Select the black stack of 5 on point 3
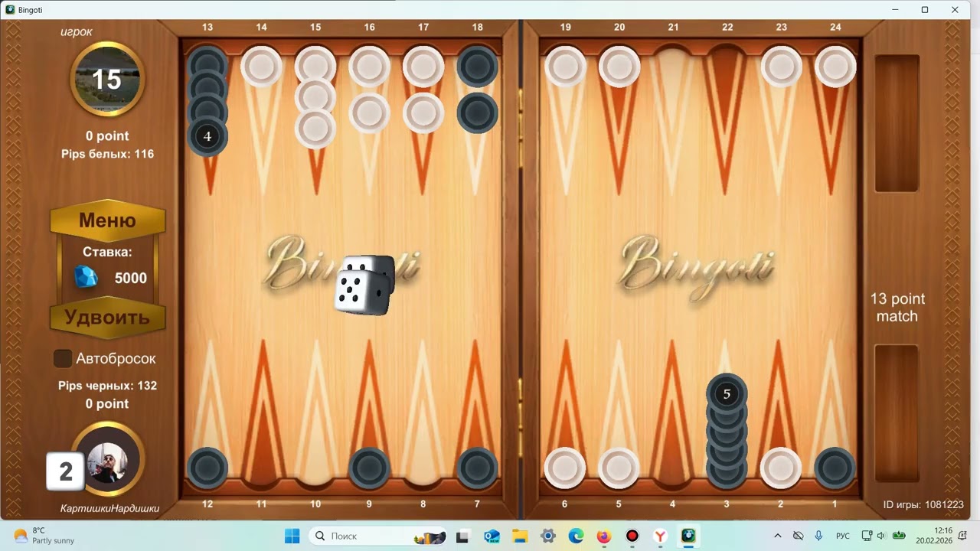Viewport: 980px width, 551px height. [727, 432]
